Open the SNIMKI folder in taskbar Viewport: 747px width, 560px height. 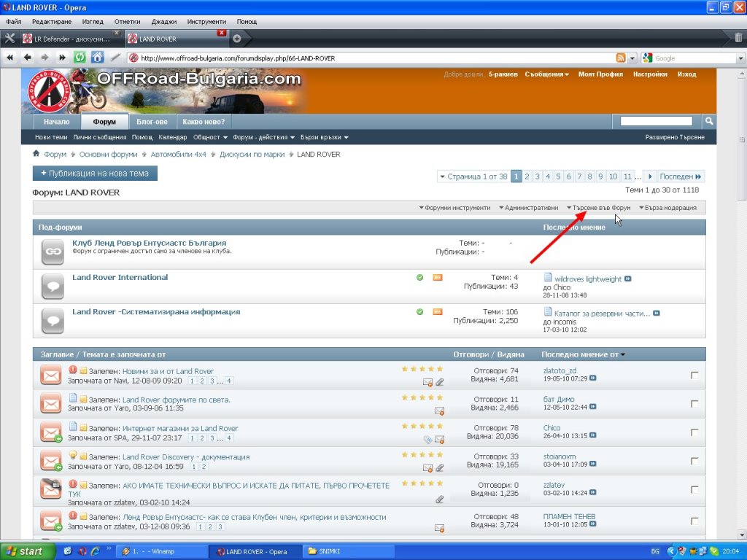(x=349, y=551)
